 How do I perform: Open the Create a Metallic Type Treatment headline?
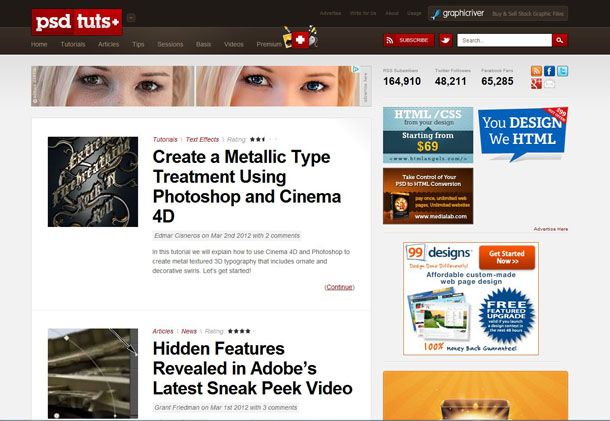[247, 186]
